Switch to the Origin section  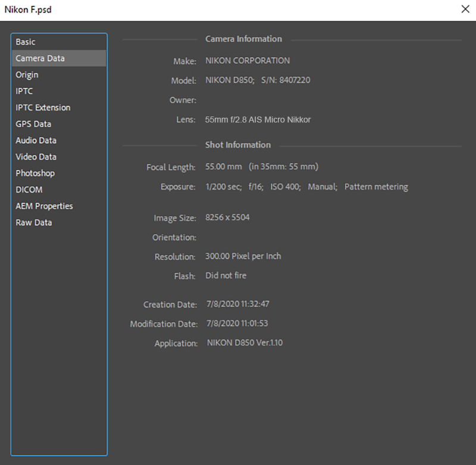(x=27, y=75)
